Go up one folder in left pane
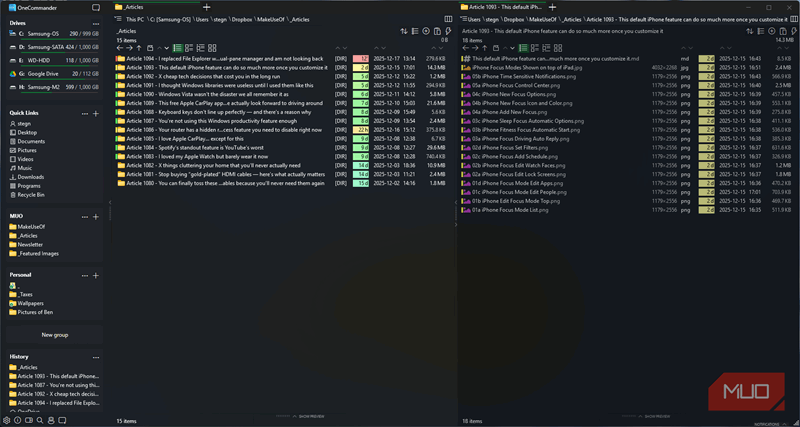800x427 pixels. (x=139, y=48)
